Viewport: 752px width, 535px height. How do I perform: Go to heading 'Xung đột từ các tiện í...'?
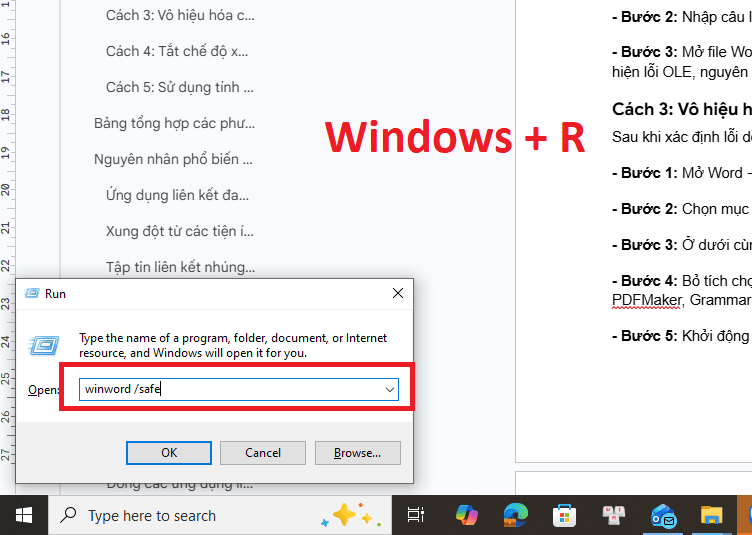click(x=180, y=231)
